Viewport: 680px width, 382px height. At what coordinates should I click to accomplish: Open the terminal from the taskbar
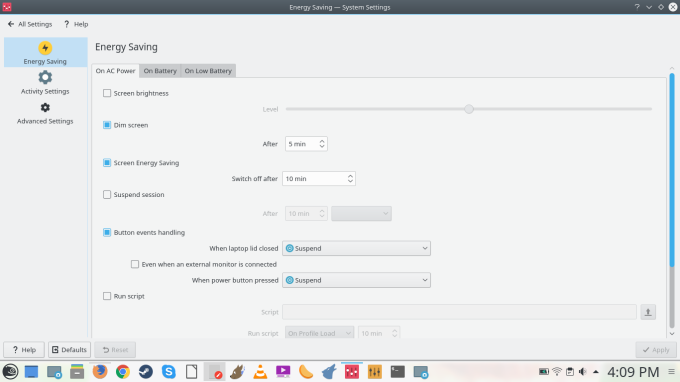point(398,372)
